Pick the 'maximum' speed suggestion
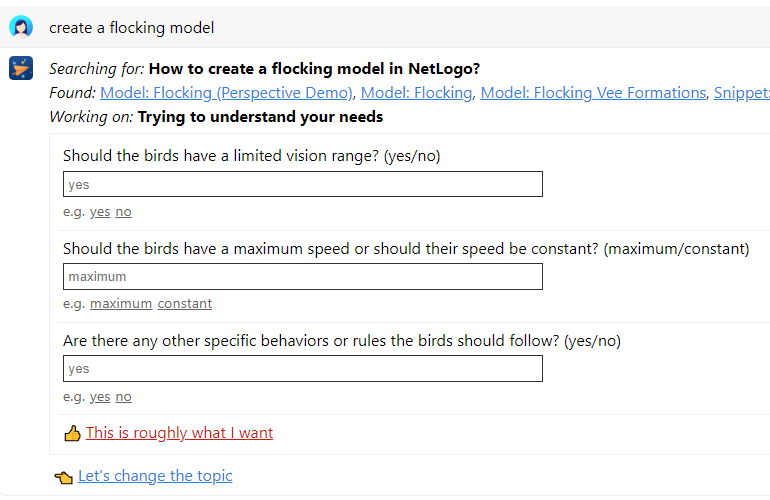Screen dimensions: 770x500 (121, 304)
